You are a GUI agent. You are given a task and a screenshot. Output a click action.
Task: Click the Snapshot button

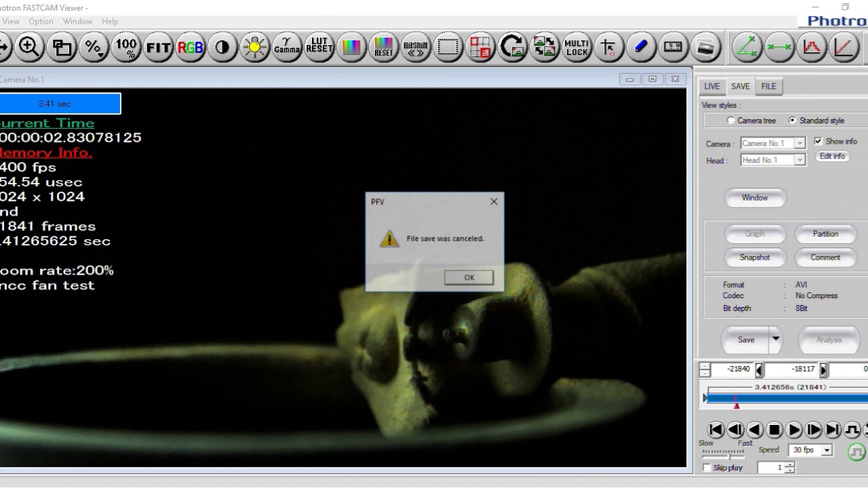tap(755, 258)
